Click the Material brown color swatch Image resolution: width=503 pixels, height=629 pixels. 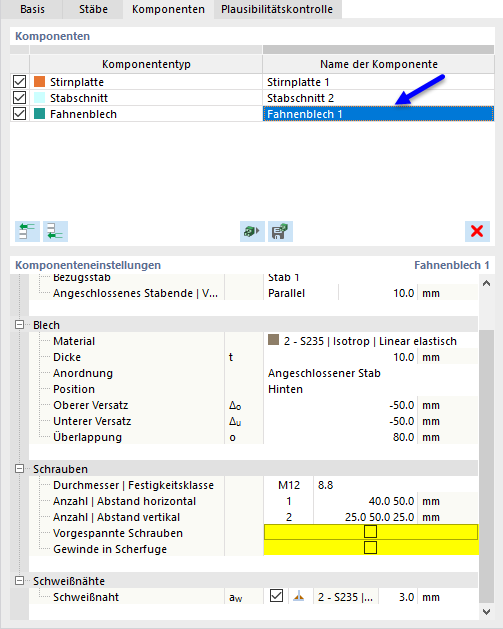pyautogui.click(x=273, y=340)
